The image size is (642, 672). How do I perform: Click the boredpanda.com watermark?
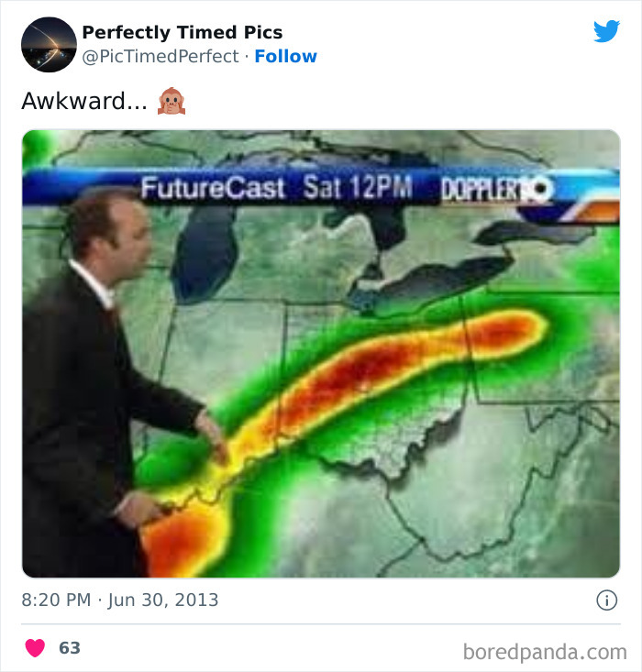(x=545, y=652)
